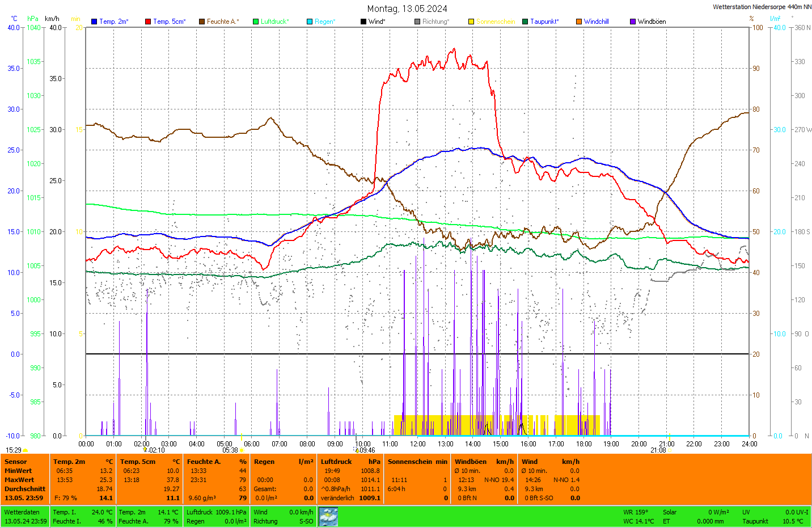Click the sunrise marker at 05:38

click(x=242, y=450)
